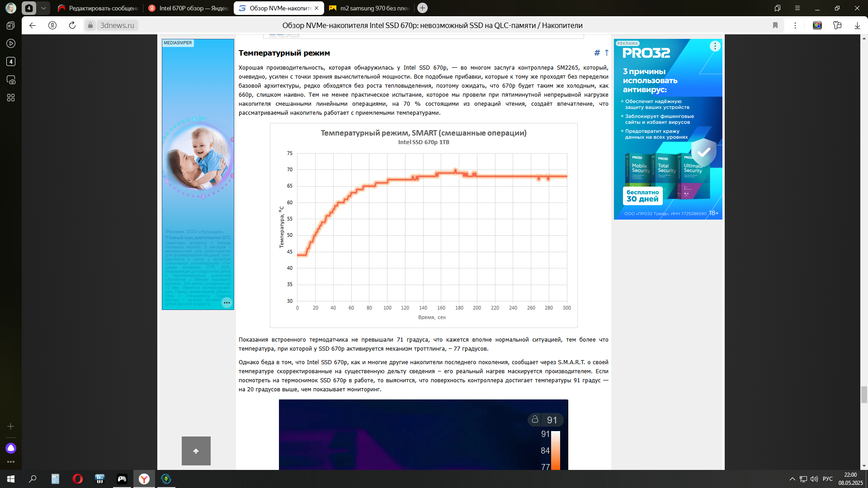Click the scroll-to-top arrow button
868x488 pixels.
[x=196, y=450]
